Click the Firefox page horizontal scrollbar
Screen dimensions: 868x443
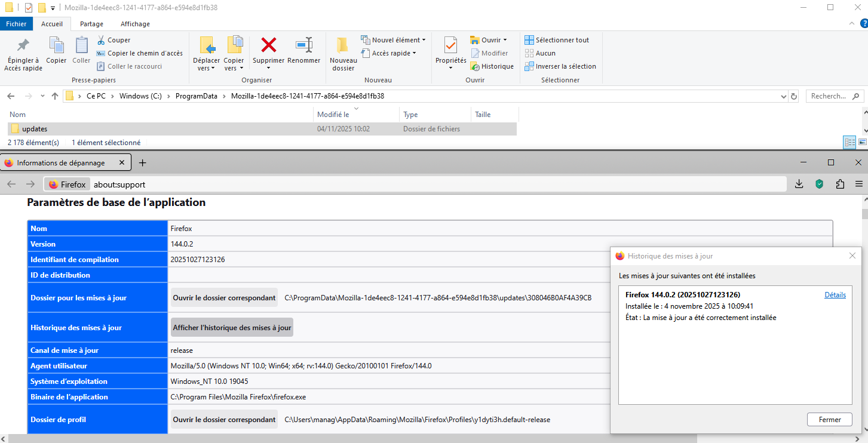[354, 438]
